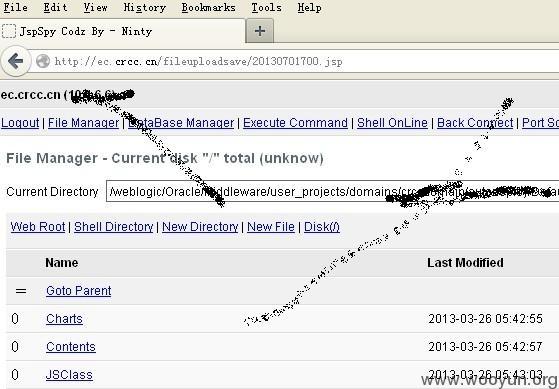Click the Logout link

coord(20,123)
